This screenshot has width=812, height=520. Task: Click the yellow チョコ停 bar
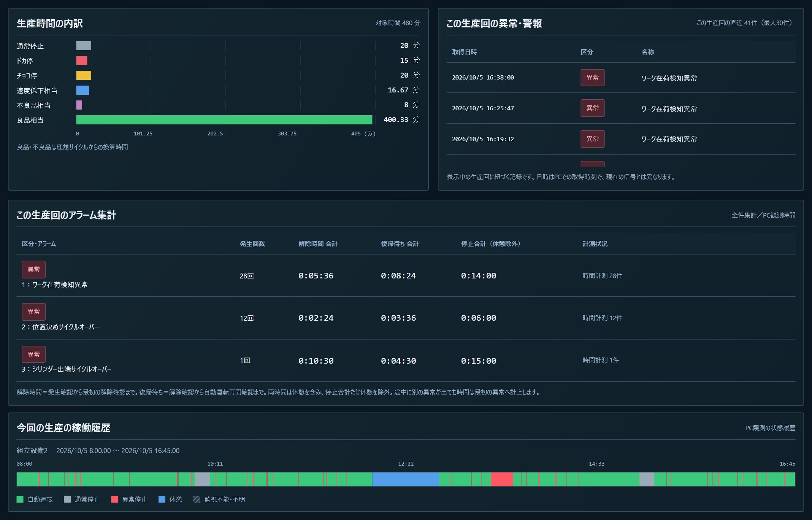click(x=84, y=75)
